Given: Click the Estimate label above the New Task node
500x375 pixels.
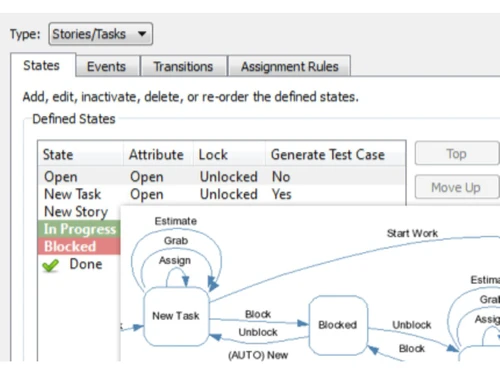Looking at the screenshot, I should (176, 221).
